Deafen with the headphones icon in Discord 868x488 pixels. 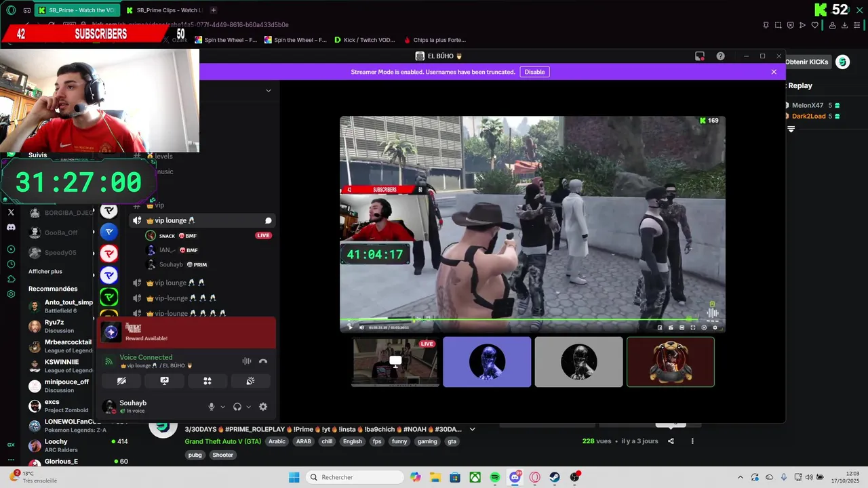(237, 407)
